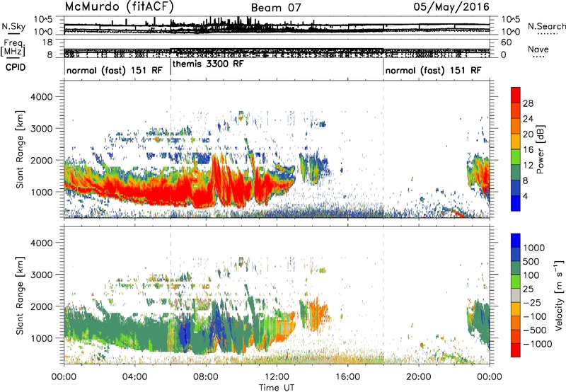Click the 'N.Search' legend label
Viewport: 566px width, 392px height.
546,26
